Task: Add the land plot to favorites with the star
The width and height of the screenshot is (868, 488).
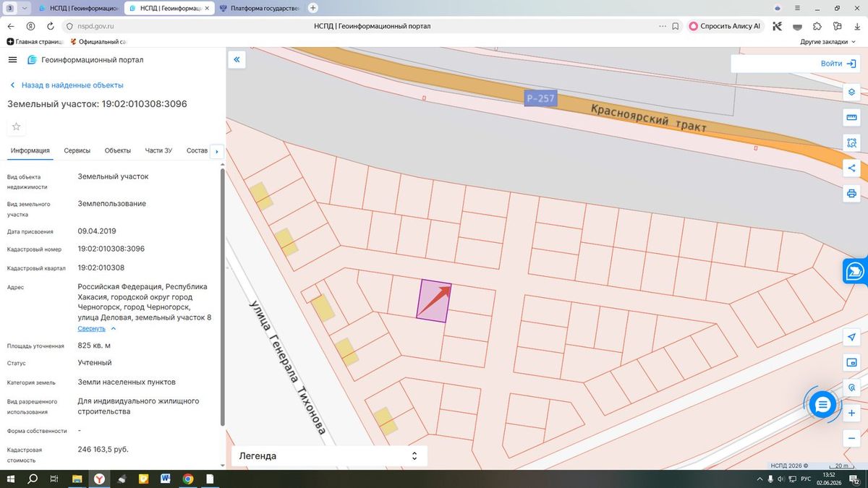Action: pyautogui.click(x=17, y=127)
